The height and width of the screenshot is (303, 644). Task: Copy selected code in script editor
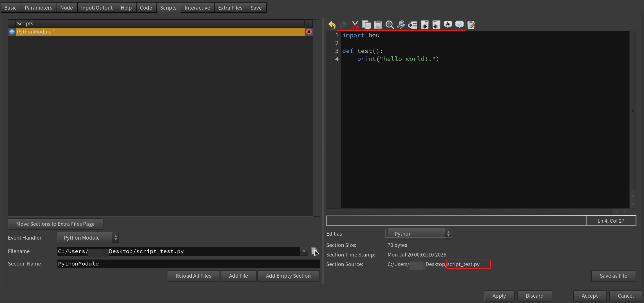coord(366,25)
